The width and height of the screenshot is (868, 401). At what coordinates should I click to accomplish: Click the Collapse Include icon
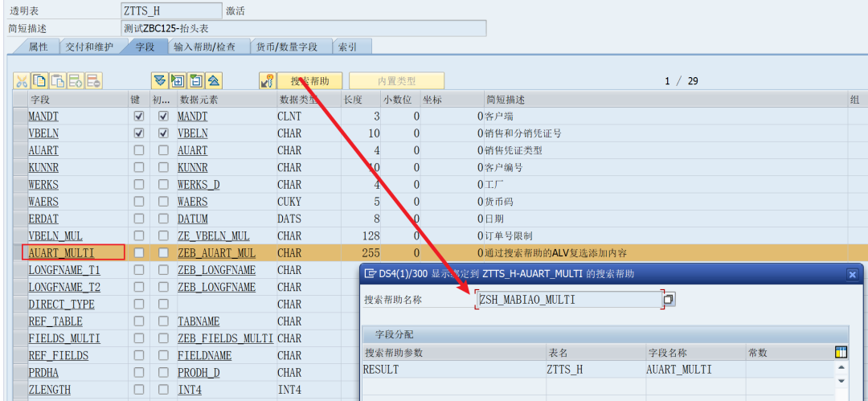[x=196, y=81]
